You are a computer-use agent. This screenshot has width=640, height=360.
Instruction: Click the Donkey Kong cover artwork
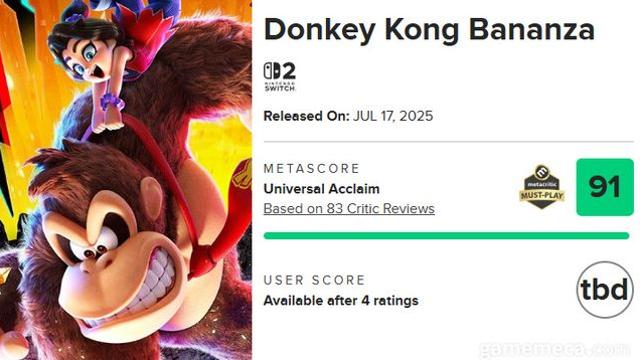126,180
